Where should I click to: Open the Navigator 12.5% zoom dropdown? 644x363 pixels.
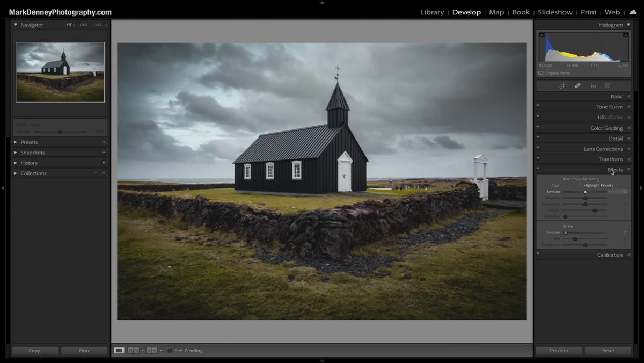(x=100, y=25)
